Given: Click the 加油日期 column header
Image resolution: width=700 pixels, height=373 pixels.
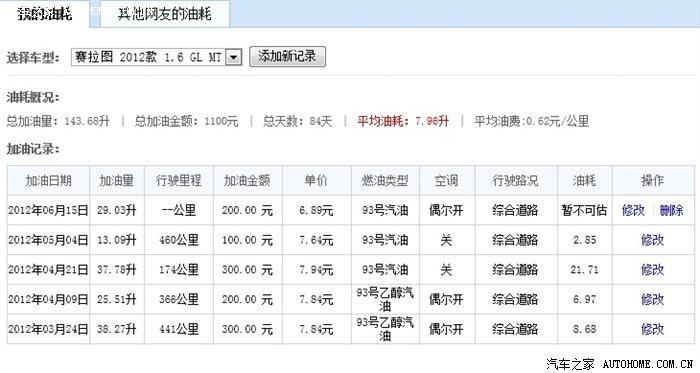Looking at the screenshot, I should click(x=48, y=180).
